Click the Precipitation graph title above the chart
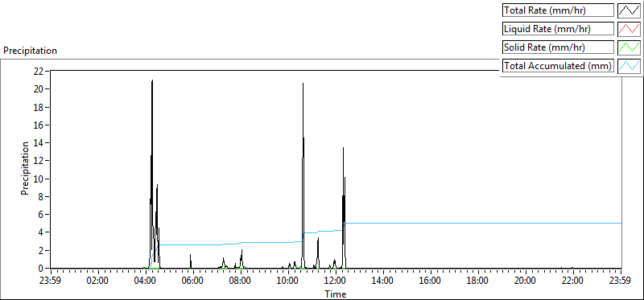 click(x=30, y=51)
